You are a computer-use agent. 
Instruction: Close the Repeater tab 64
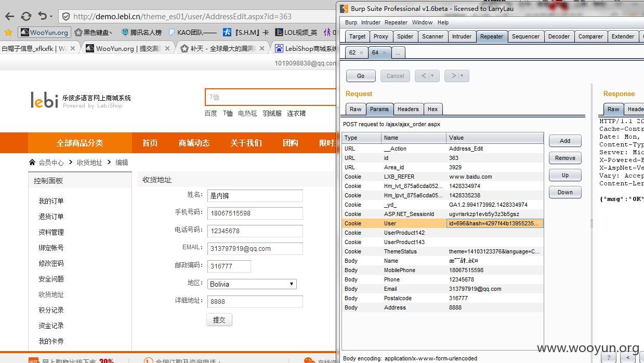point(384,52)
